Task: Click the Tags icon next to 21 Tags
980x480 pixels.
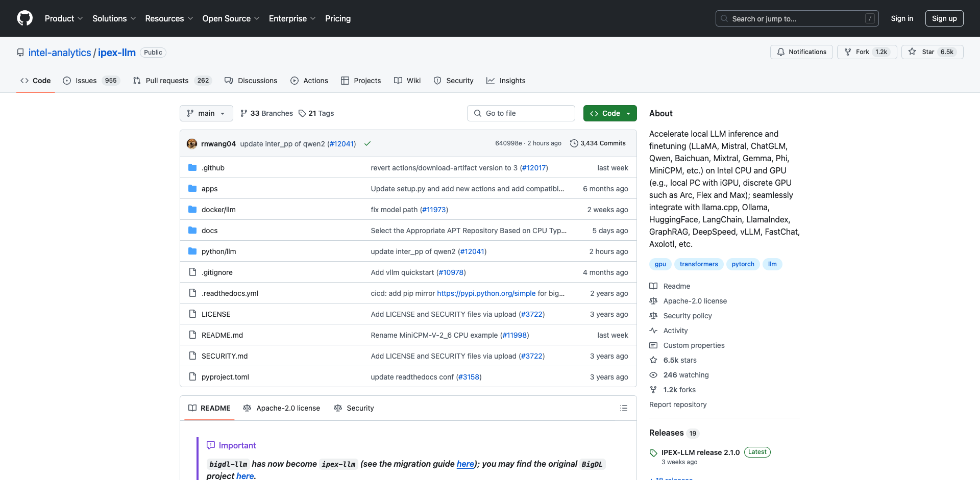Action: (302, 113)
